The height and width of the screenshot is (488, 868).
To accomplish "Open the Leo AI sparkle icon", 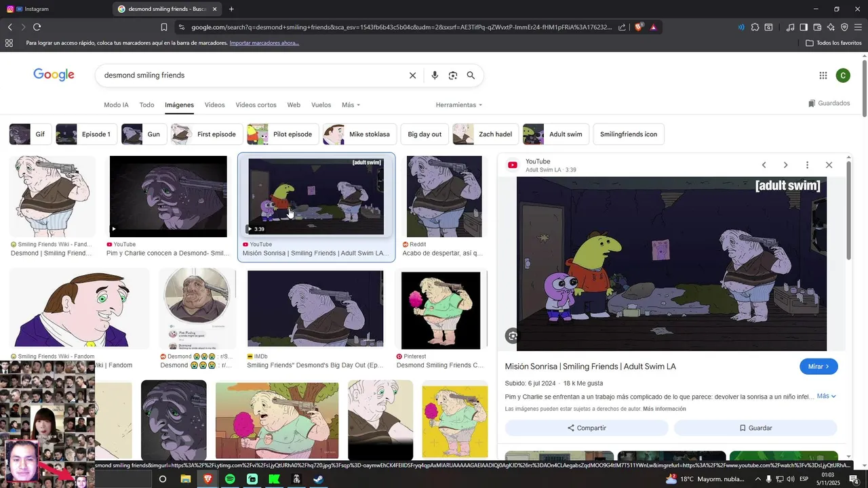I will click(x=831, y=27).
